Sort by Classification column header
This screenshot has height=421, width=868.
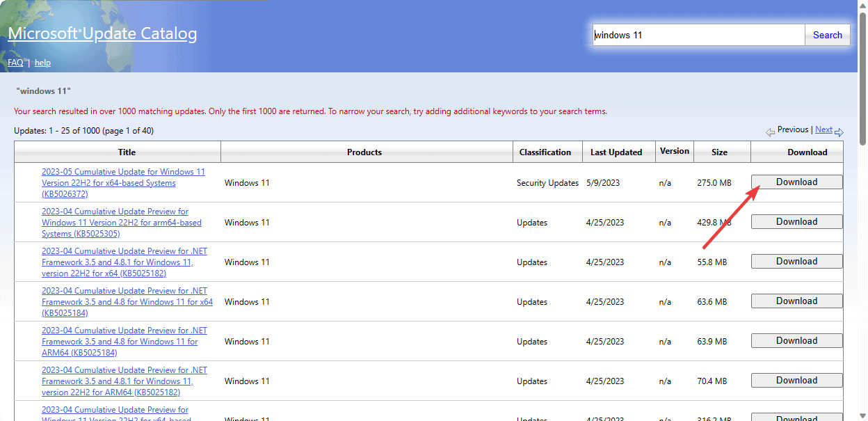pos(545,152)
